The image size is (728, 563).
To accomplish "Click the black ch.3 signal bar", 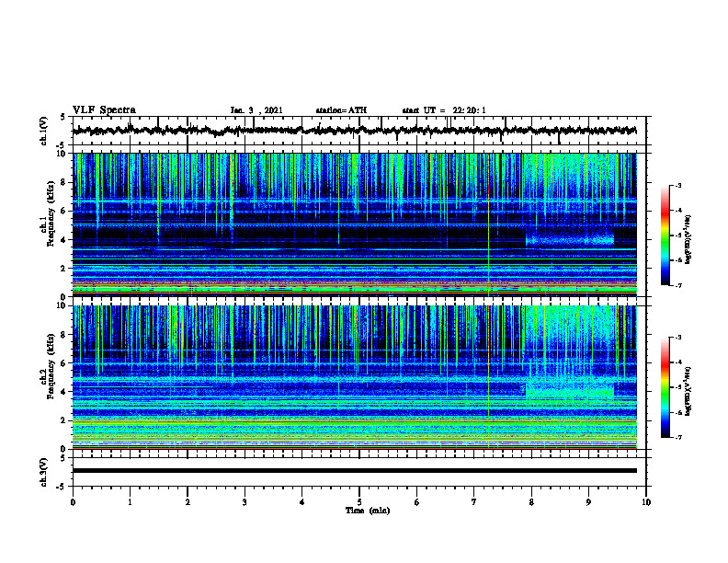I will click(354, 471).
